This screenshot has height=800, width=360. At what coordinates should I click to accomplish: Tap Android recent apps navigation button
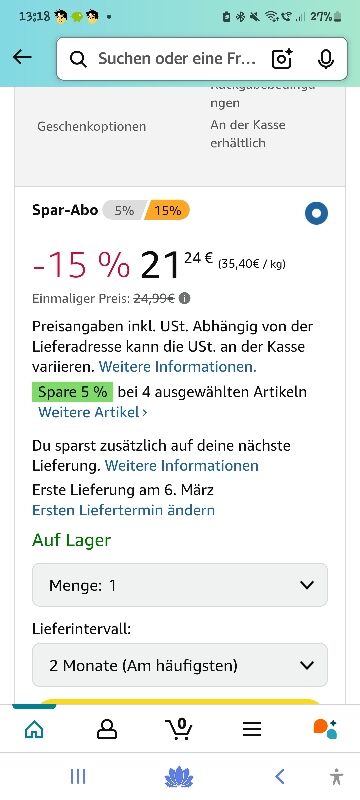(78, 777)
